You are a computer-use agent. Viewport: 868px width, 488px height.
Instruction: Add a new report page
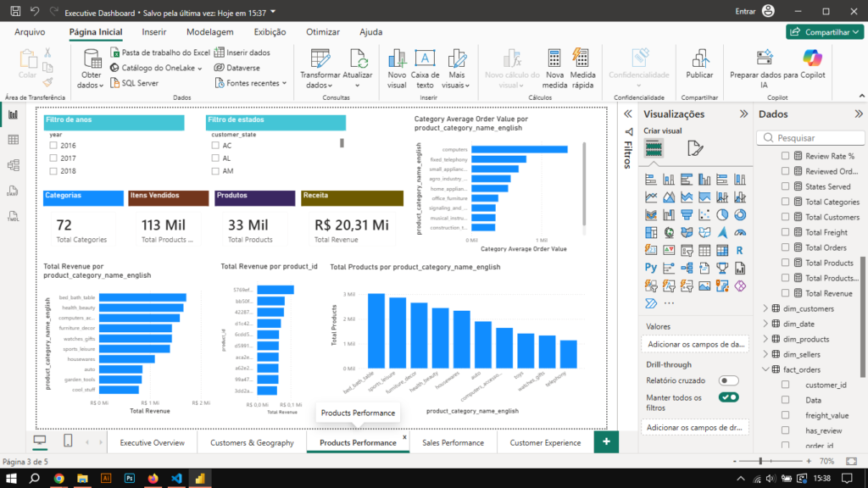point(606,441)
